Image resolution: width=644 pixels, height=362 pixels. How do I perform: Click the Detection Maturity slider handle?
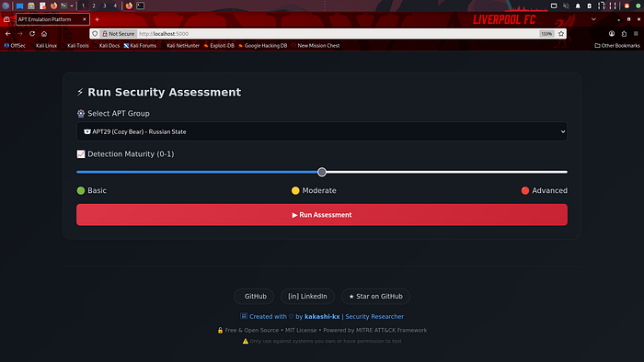click(x=322, y=172)
